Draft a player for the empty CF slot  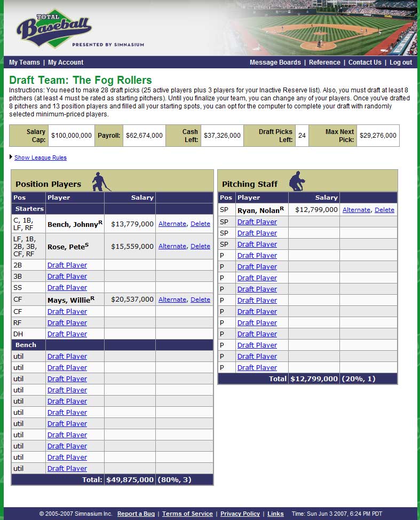pos(67,312)
